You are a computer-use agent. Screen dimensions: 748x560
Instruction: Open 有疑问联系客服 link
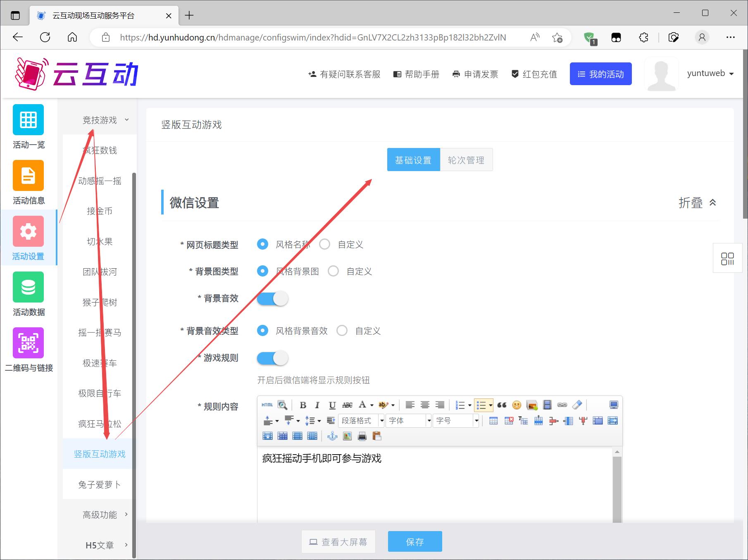pos(344,74)
